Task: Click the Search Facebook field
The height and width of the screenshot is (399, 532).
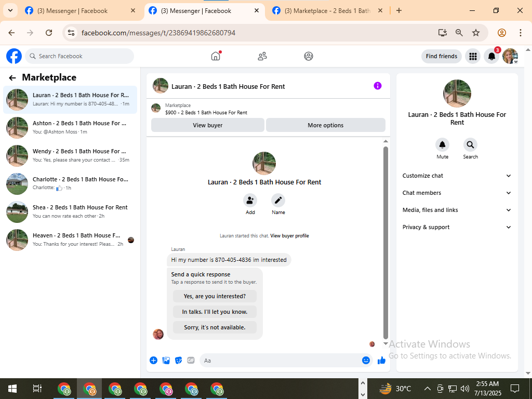Action: tap(79, 56)
